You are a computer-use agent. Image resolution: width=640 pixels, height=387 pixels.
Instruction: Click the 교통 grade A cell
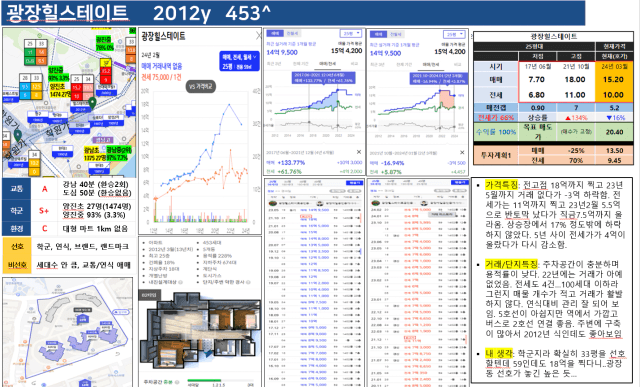[44, 189]
